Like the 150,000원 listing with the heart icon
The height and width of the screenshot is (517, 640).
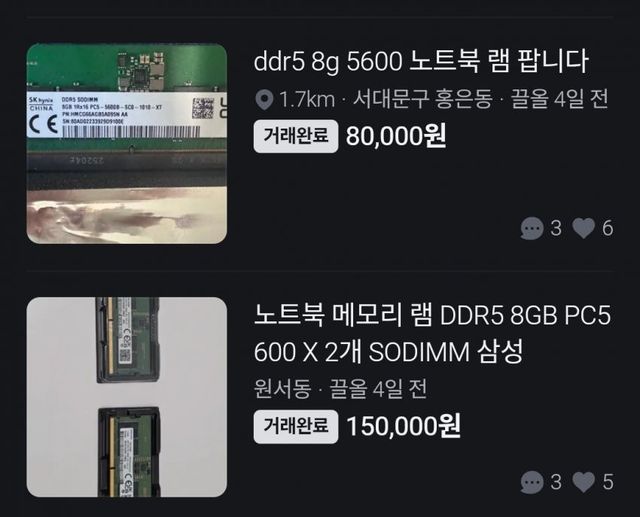pyautogui.click(x=584, y=482)
